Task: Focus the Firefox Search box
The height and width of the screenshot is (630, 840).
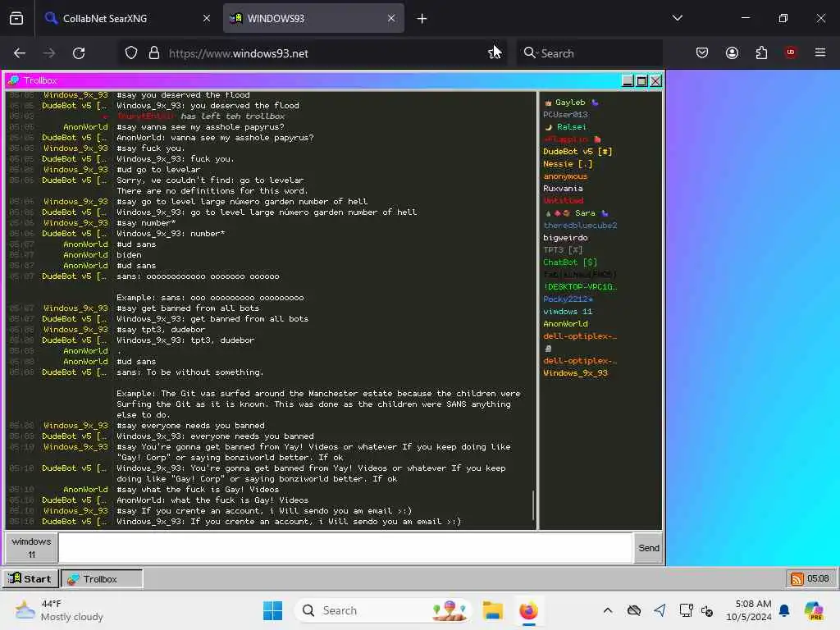Action: point(589,53)
